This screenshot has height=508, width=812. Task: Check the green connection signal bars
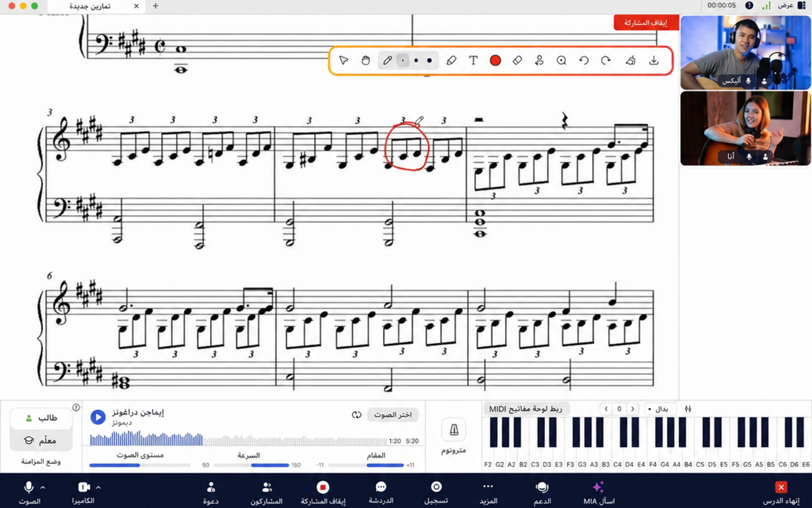766,5
